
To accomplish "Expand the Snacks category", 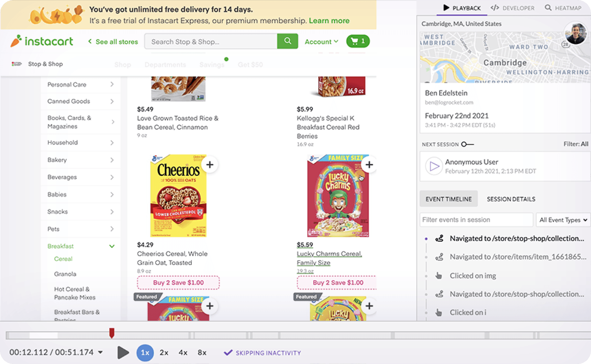I will [80, 212].
